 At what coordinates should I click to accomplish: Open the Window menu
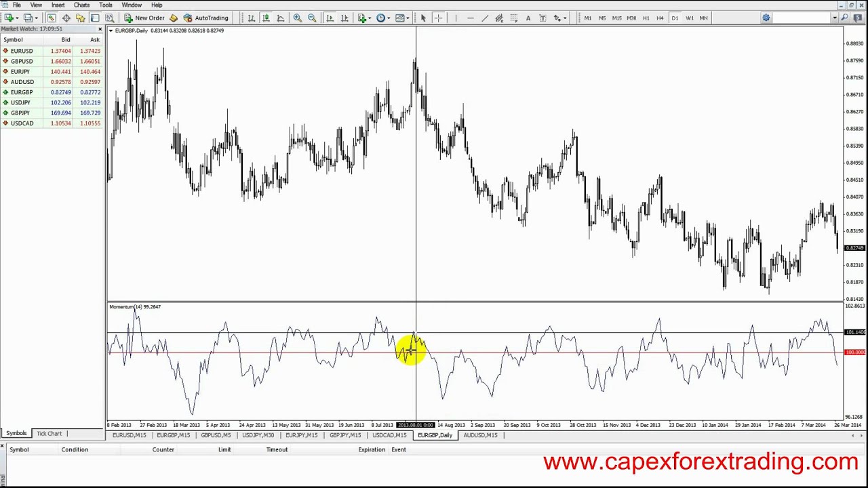pyautogui.click(x=132, y=5)
